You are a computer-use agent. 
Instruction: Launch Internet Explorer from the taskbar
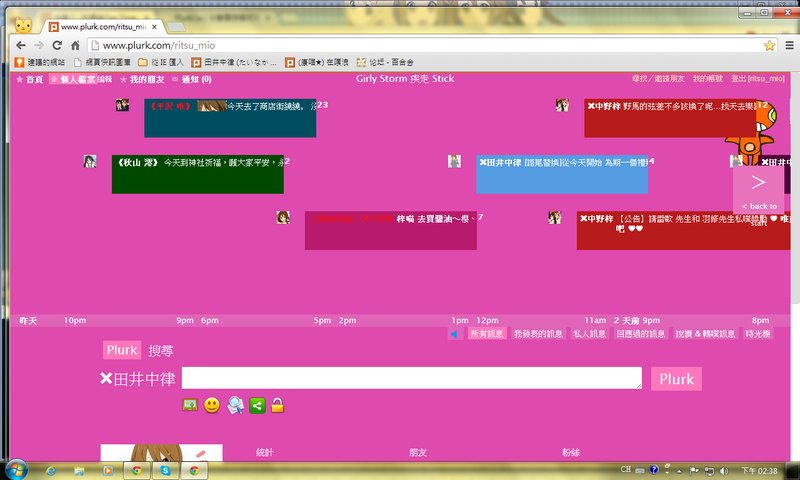51,470
